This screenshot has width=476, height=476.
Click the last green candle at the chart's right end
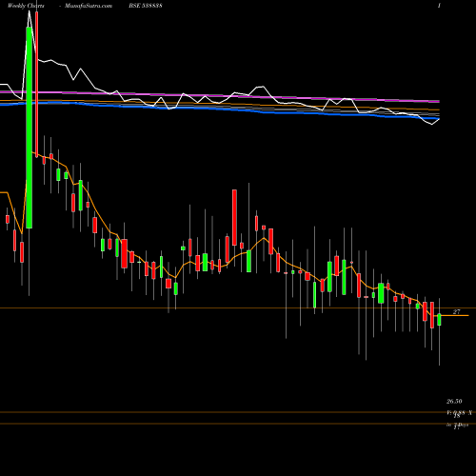(439, 320)
